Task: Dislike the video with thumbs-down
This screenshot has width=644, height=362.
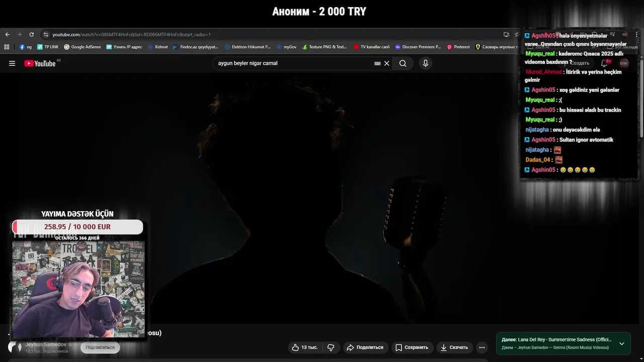Action: pos(331,347)
